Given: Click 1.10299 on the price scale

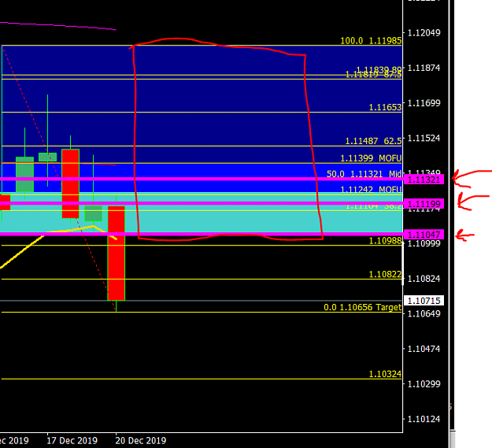Looking at the screenshot, I should [x=424, y=384].
